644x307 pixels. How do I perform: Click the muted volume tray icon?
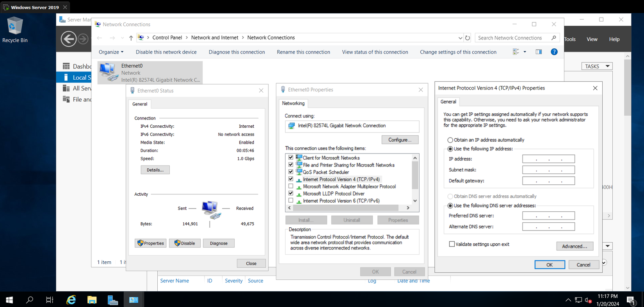(588, 300)
